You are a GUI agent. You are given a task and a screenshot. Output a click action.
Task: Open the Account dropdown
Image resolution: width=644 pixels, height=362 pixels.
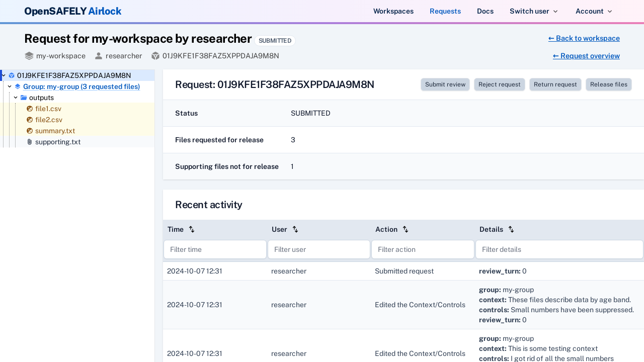point(594,11)
